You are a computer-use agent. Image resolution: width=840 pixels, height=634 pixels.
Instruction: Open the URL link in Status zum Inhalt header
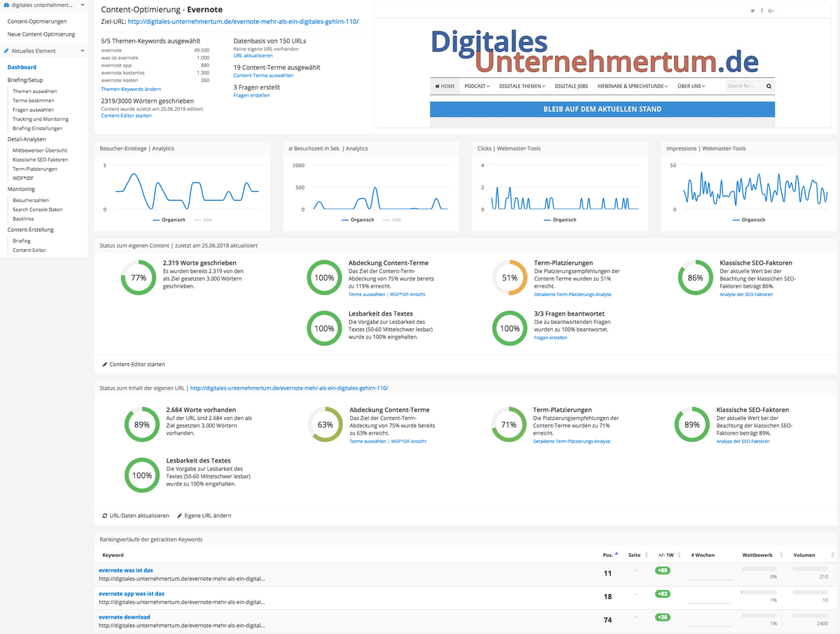click(289, 388)
